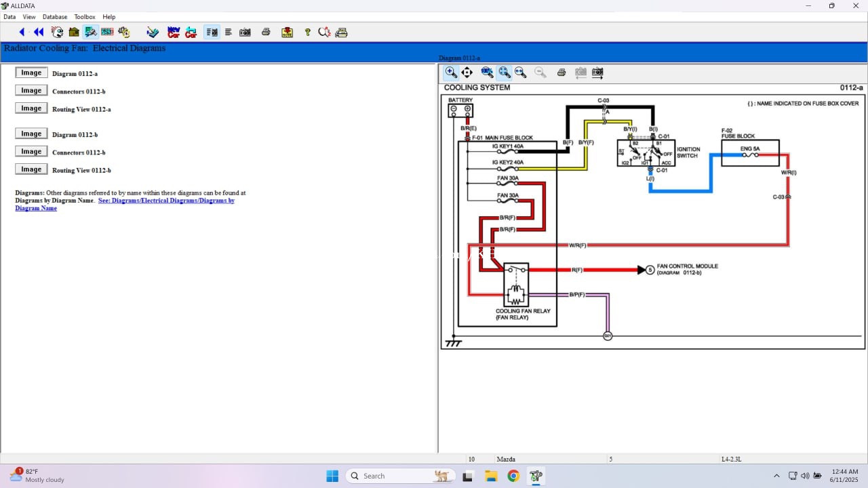Select the New Car icon
The image size is (868, 488).
(174, 32)
